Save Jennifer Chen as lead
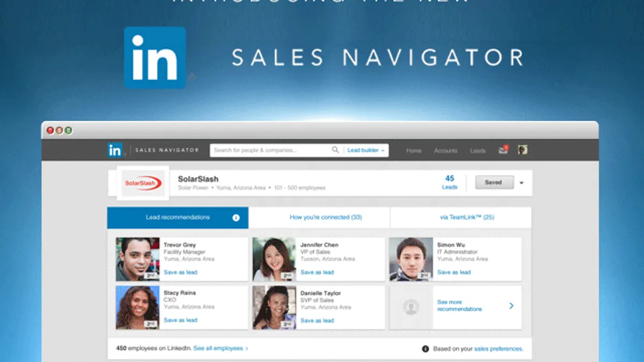This screenshot has height=362, width=644. pos(317,272)
